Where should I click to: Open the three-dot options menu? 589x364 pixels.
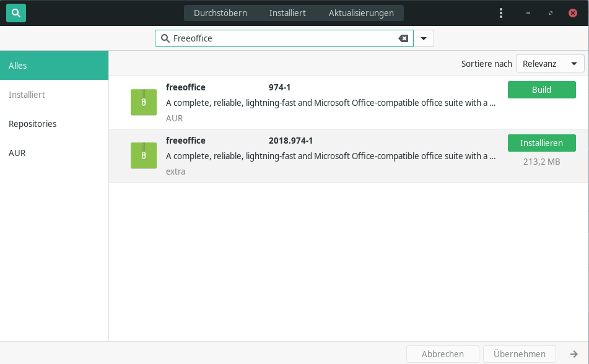pyautogui.click(x=500, y=13)
